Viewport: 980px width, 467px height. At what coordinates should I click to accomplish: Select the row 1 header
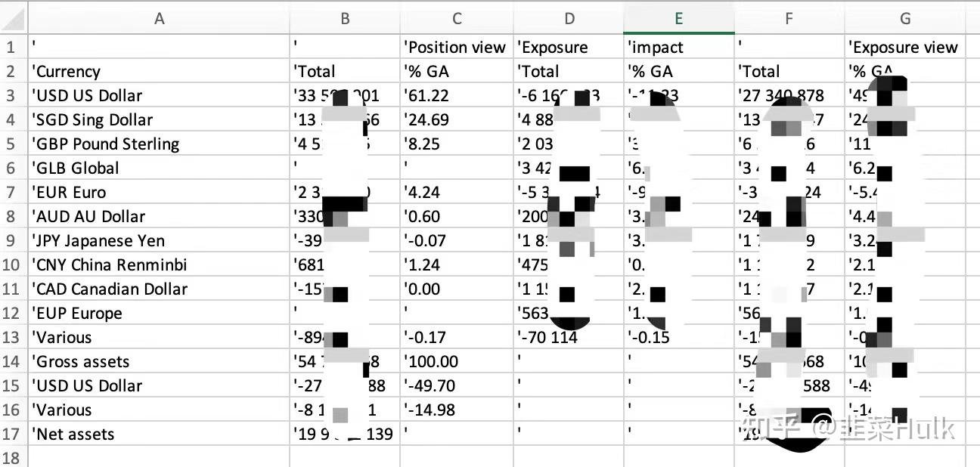tap(14, 47)
